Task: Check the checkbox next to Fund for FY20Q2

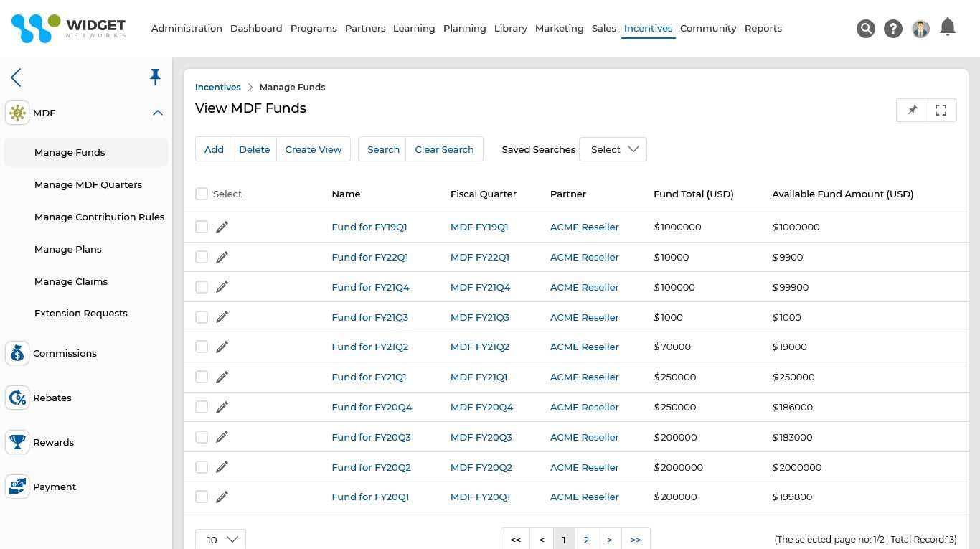Action: pyautogui.click(x=202, y=466)
